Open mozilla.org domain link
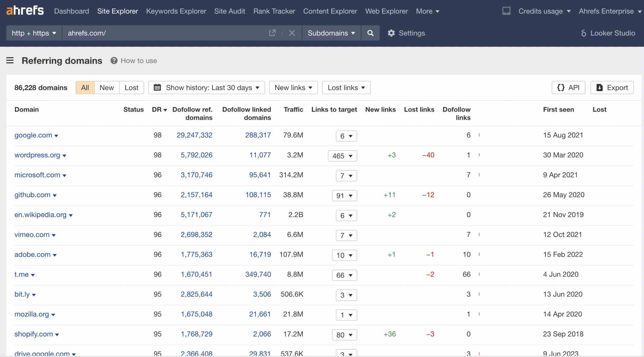Viewport: 644px width, 357px height. click(x=32, y=314)
